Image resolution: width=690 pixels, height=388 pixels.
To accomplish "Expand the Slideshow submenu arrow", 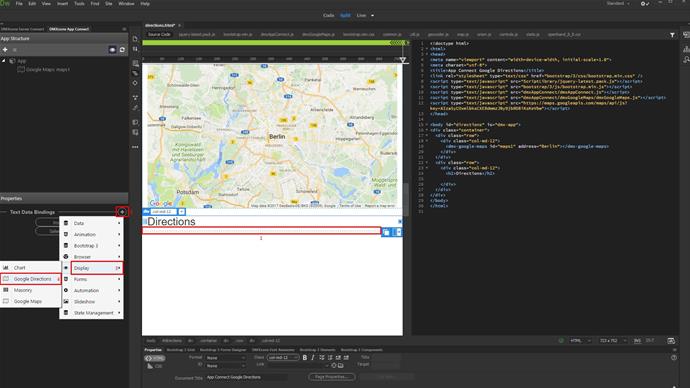I will click(119, 301).
